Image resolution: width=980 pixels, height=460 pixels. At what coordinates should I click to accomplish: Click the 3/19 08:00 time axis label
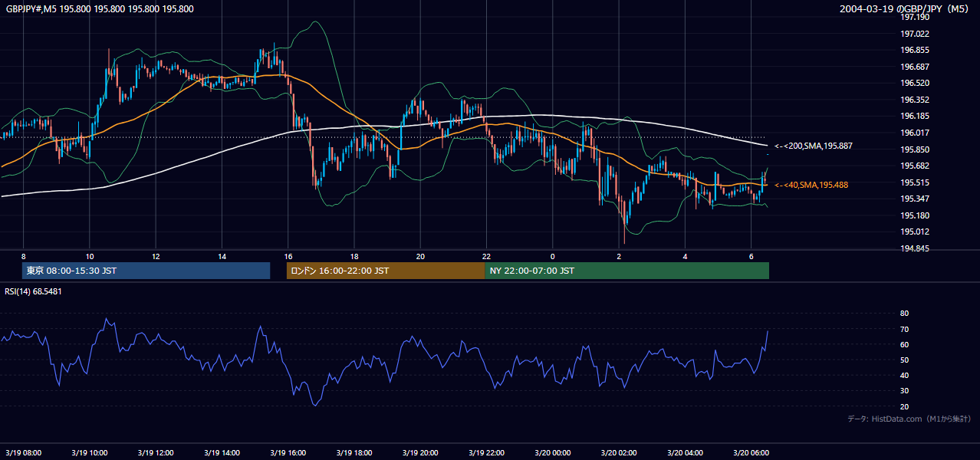(x=23, y=452)
